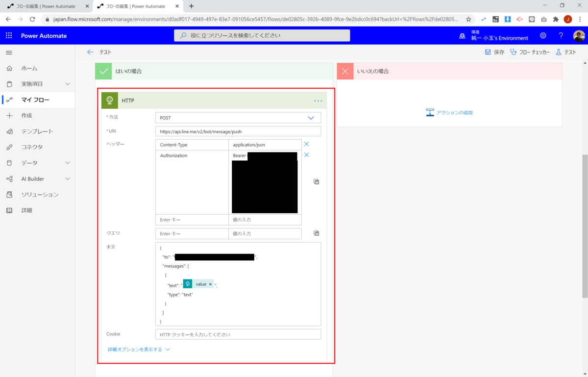
Task: Open the app launcher waffle icon
Action: pos(9,36)
